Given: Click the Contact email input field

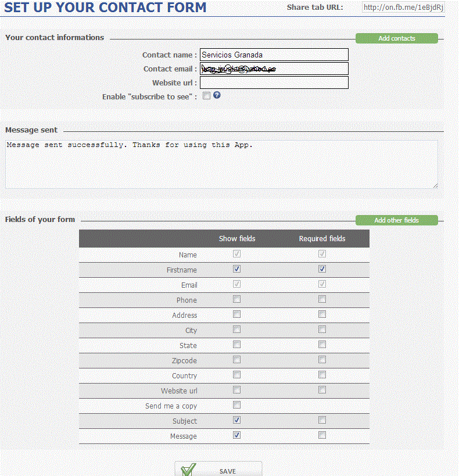Looking at the screenshot, I should pos(274,69).
